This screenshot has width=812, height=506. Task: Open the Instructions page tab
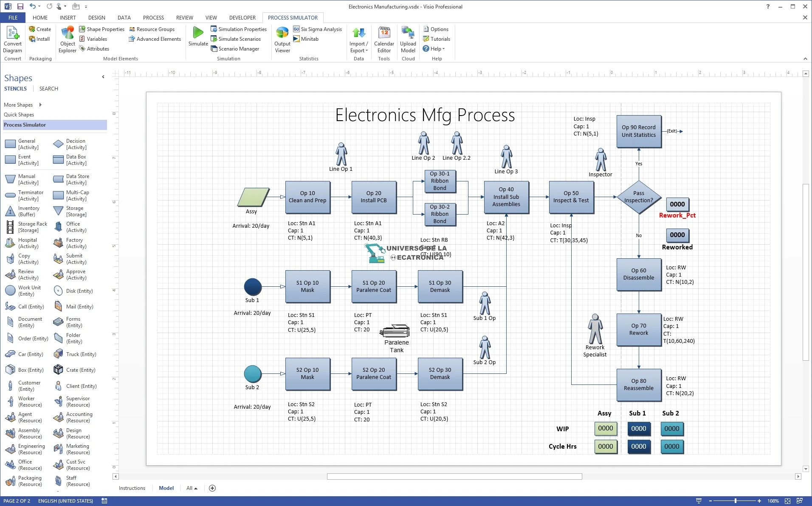click(x=132, y=488)
